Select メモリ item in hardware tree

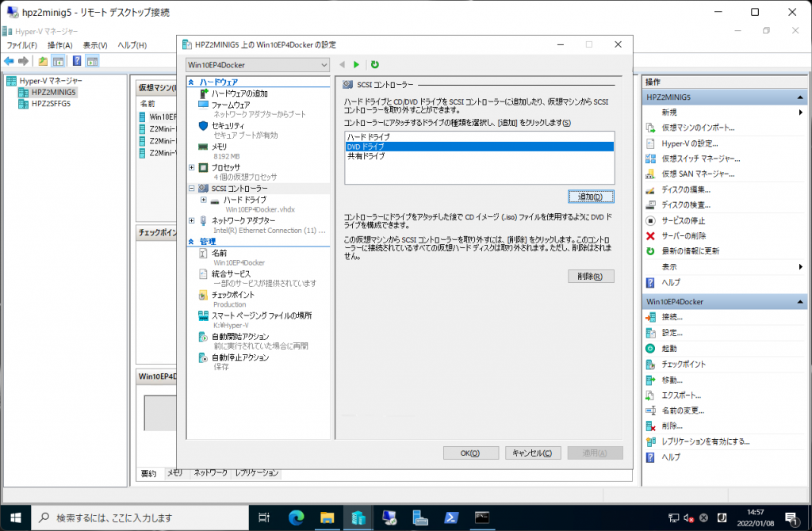coord(219,147)
